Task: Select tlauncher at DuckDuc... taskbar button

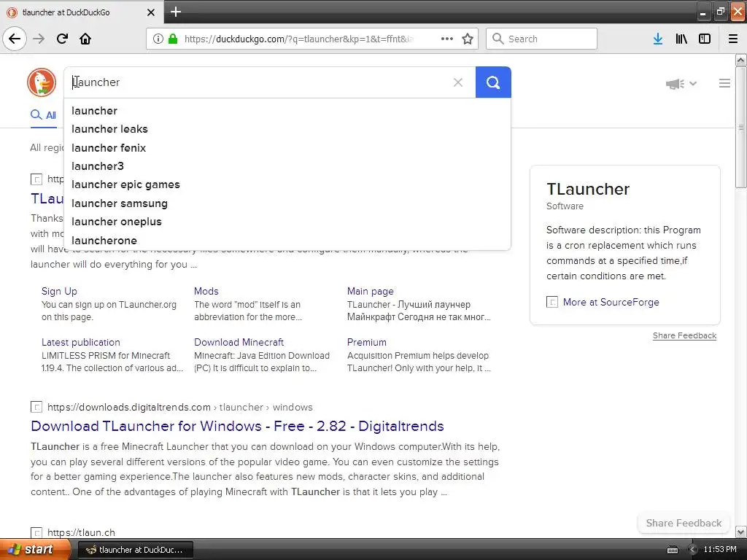Action: pos(135,550)
